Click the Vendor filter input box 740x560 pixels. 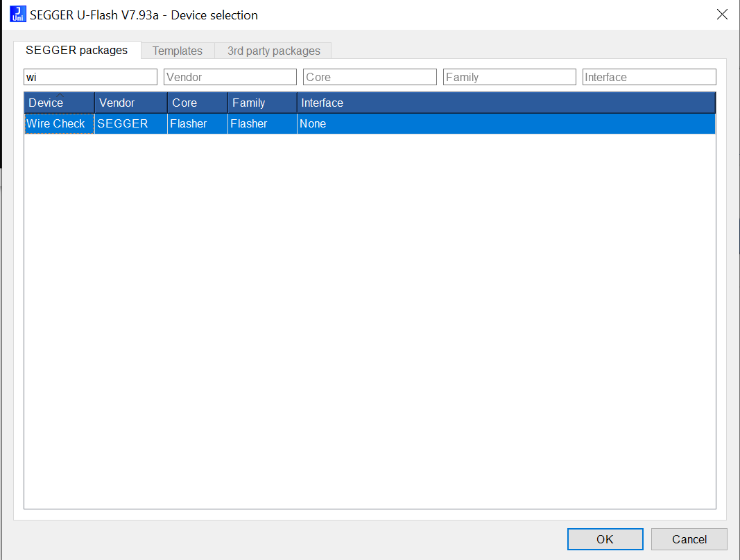point(230,77)
